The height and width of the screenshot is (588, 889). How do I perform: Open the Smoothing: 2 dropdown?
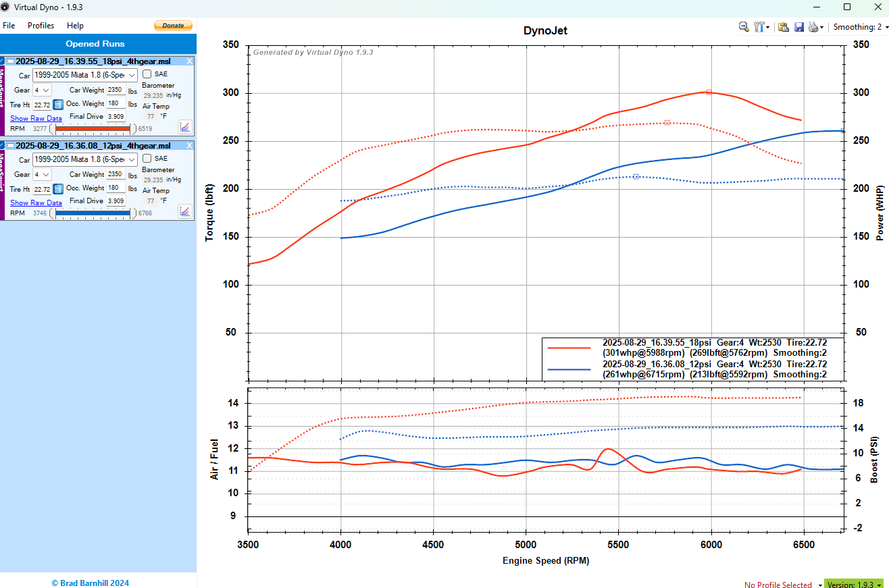(x=859, y=27)
